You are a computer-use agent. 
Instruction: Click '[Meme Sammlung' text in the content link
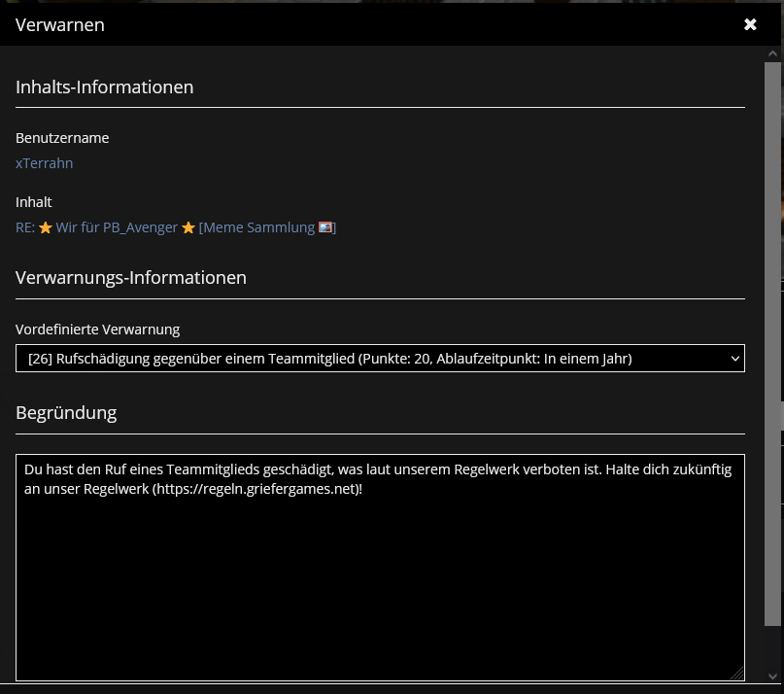[257, 227]
